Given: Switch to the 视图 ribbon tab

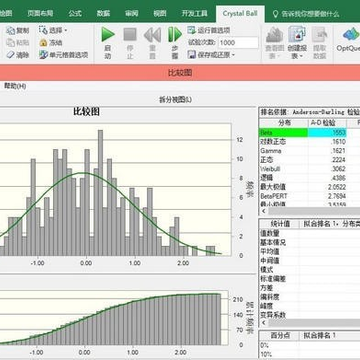Looking at the screenshot, I should pyautogui.click(x=160, y=13).
